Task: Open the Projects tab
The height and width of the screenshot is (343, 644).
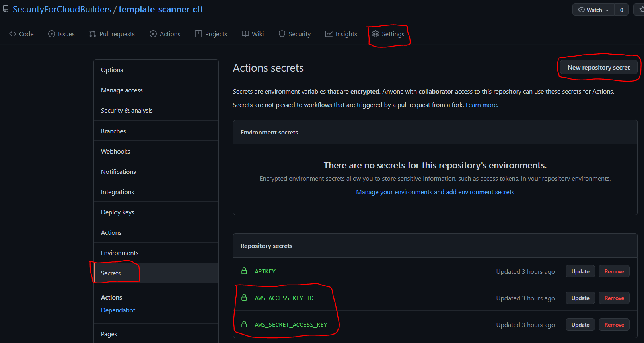Action: tap(211, 34)
